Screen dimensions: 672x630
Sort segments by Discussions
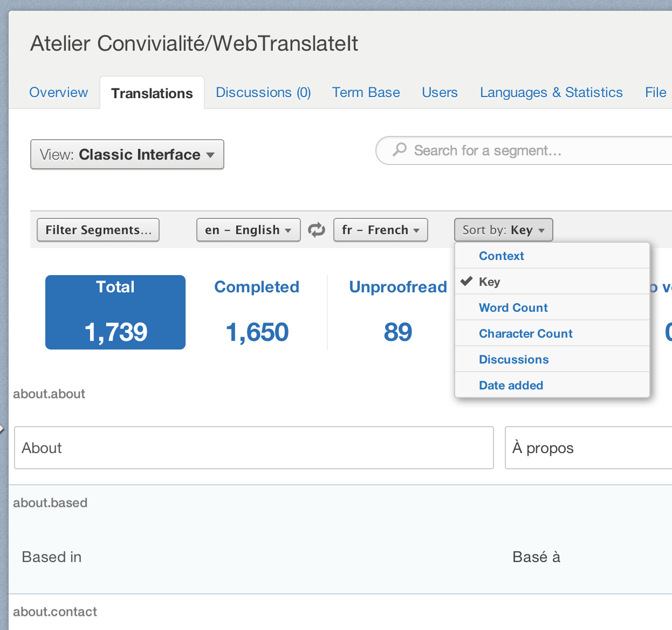[552, 359]
